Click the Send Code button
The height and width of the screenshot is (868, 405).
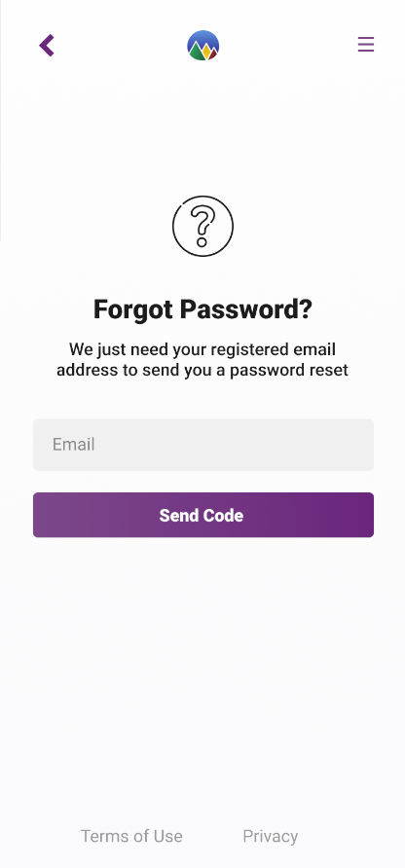[x=203, y=515]
